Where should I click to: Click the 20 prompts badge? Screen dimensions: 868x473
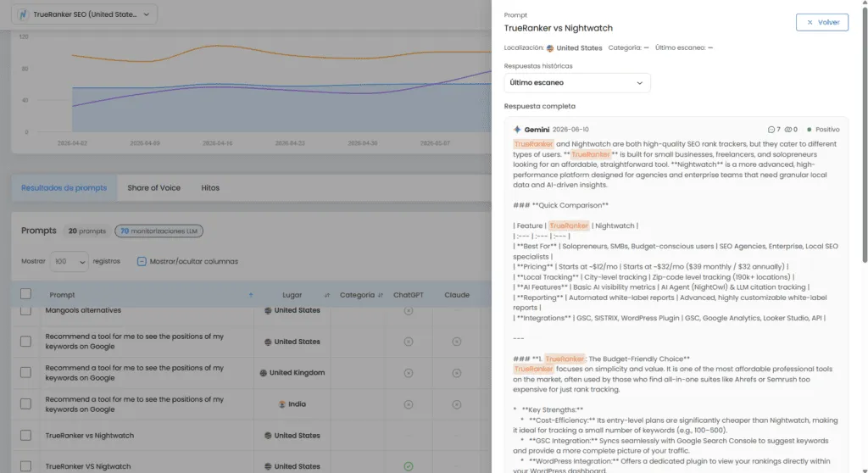[x=87, y=231]
